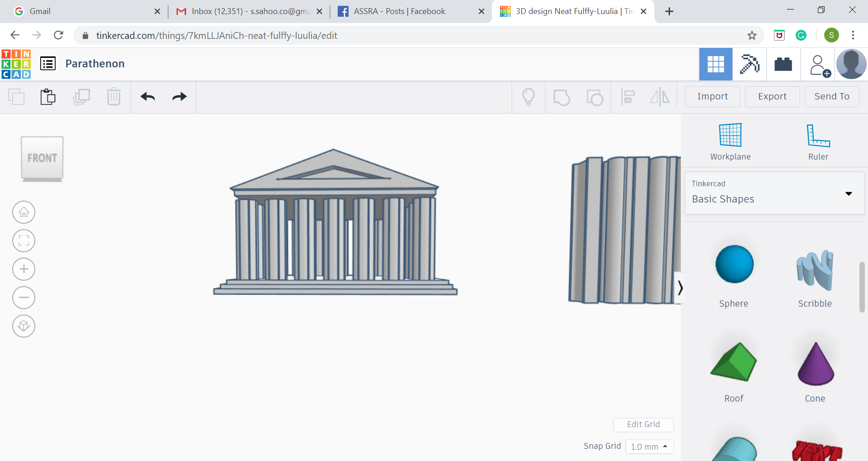Zoom out with the minus button

coord(24,297)
